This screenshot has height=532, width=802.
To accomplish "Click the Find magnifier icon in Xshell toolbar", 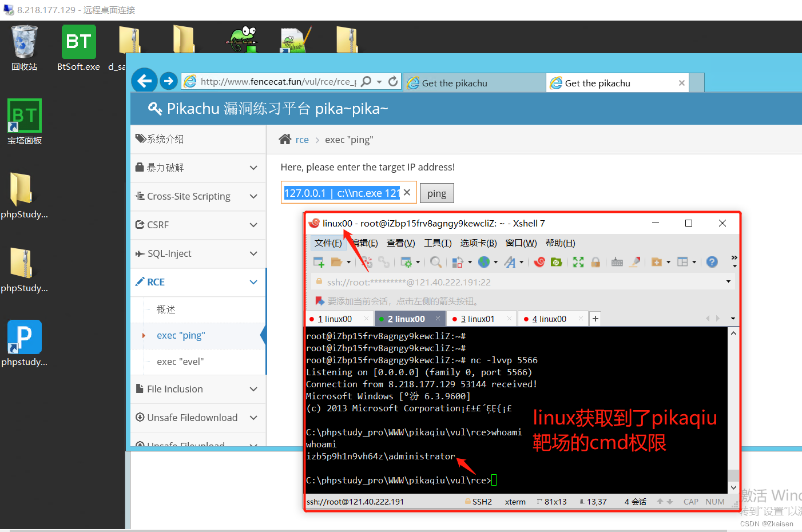I will [436, 262].
